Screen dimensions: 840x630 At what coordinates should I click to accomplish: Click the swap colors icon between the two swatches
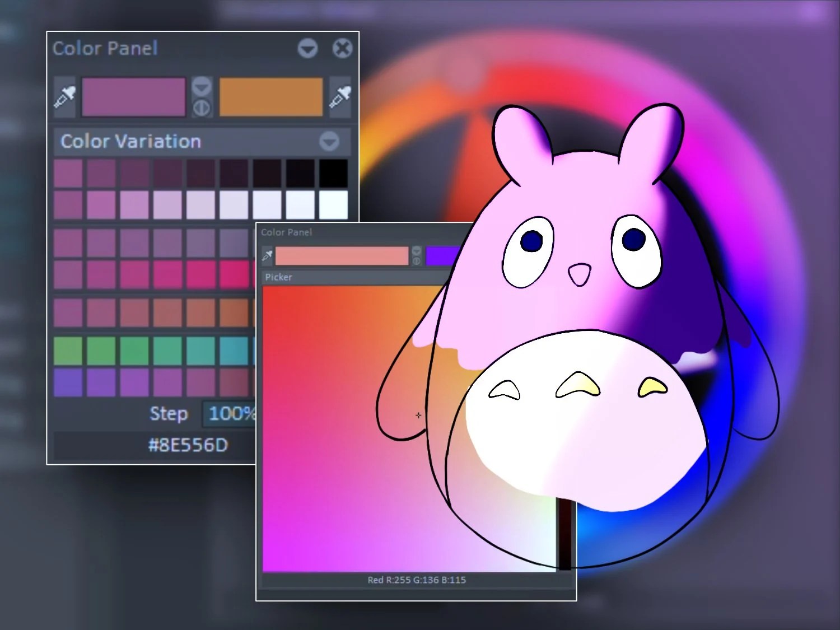(x=201, y=108)
